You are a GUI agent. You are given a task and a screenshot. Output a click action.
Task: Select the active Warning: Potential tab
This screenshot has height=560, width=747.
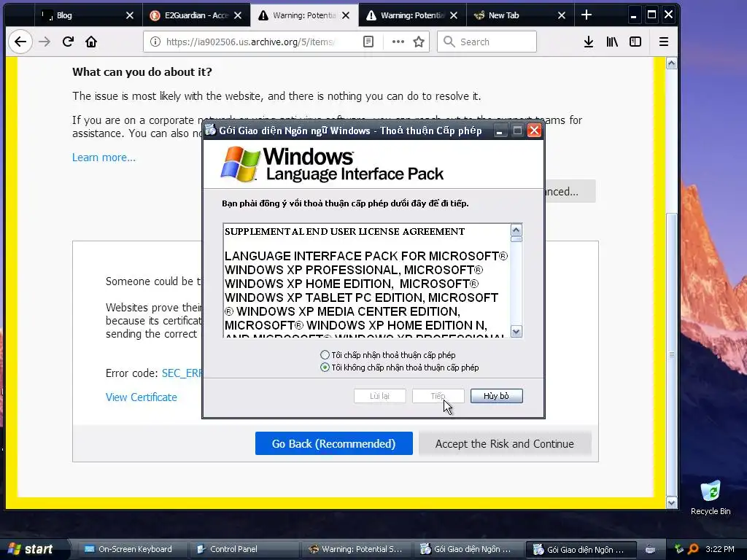click(x=304, y=15)
